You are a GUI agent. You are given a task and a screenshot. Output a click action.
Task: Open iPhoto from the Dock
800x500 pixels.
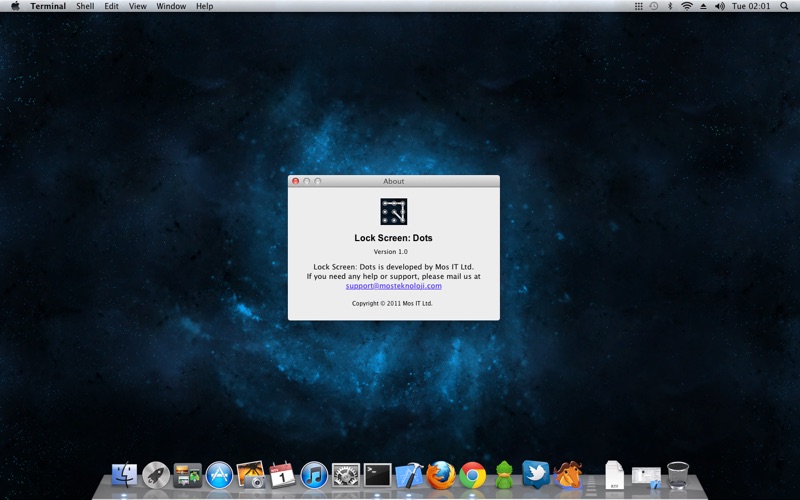coord(251,474)
